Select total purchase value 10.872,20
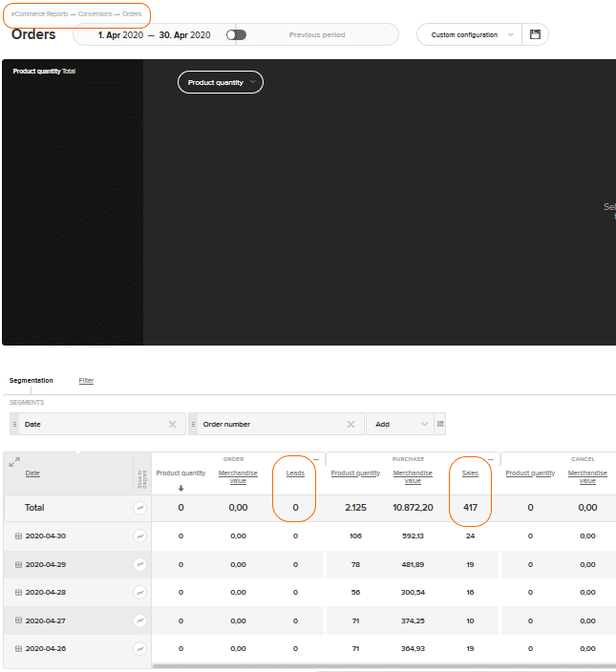Screen dimensions: 616x672 point(413,508)
